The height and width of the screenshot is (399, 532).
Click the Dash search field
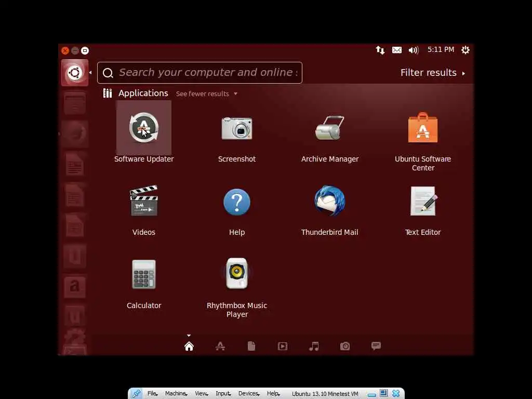(x=199, y=73)
